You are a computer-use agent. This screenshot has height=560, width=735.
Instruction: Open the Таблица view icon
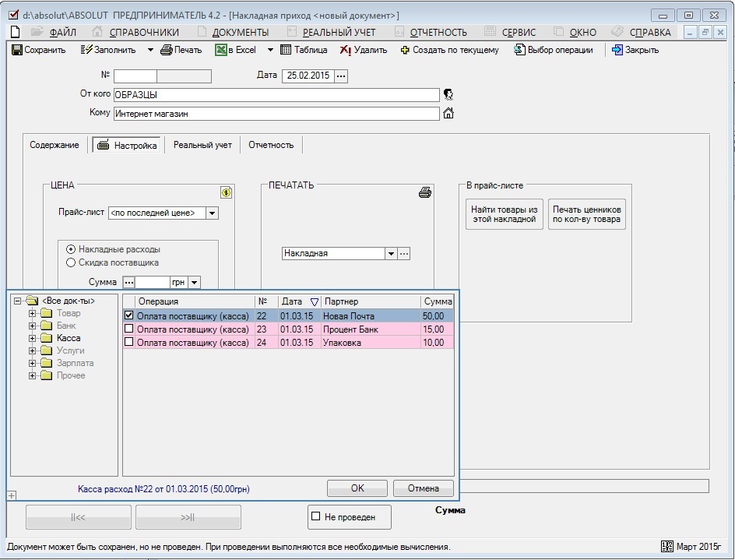286,50
